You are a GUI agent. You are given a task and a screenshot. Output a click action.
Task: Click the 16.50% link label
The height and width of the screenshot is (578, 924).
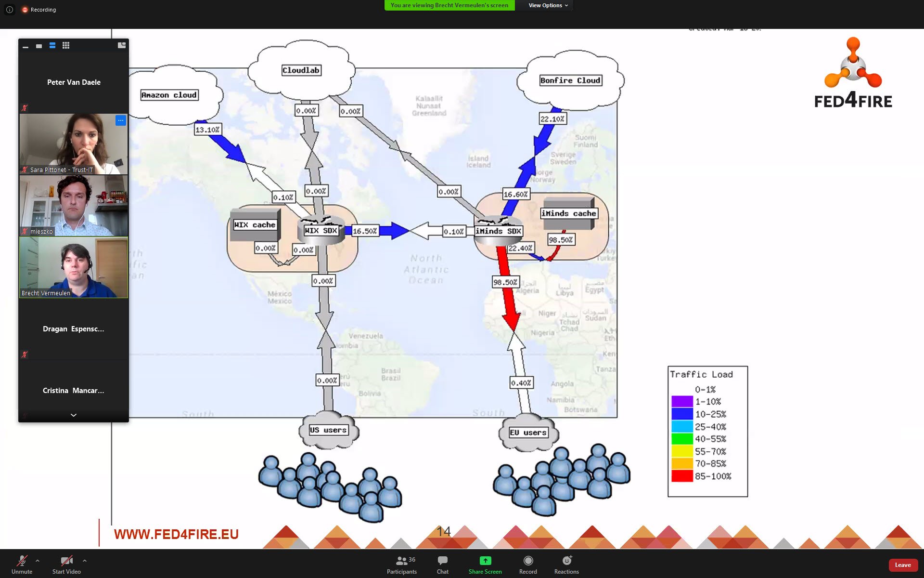pos(365,231)
